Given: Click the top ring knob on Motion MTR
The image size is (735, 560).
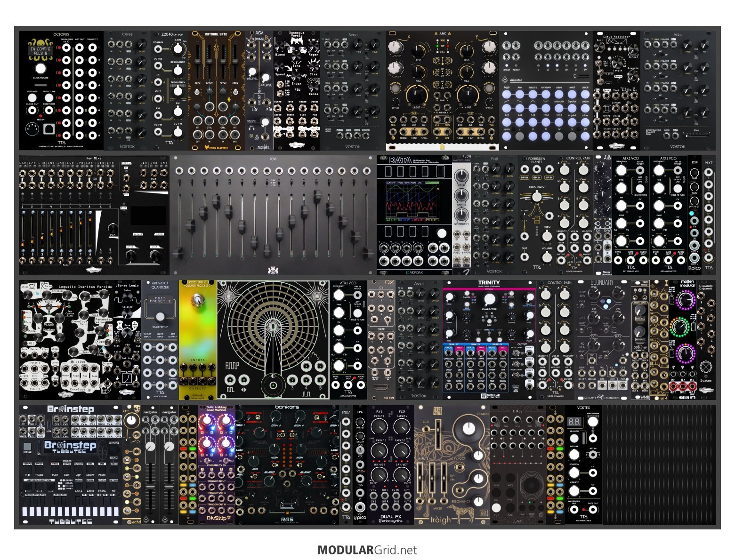Looking at the screenshot, I should coord(686,299).
